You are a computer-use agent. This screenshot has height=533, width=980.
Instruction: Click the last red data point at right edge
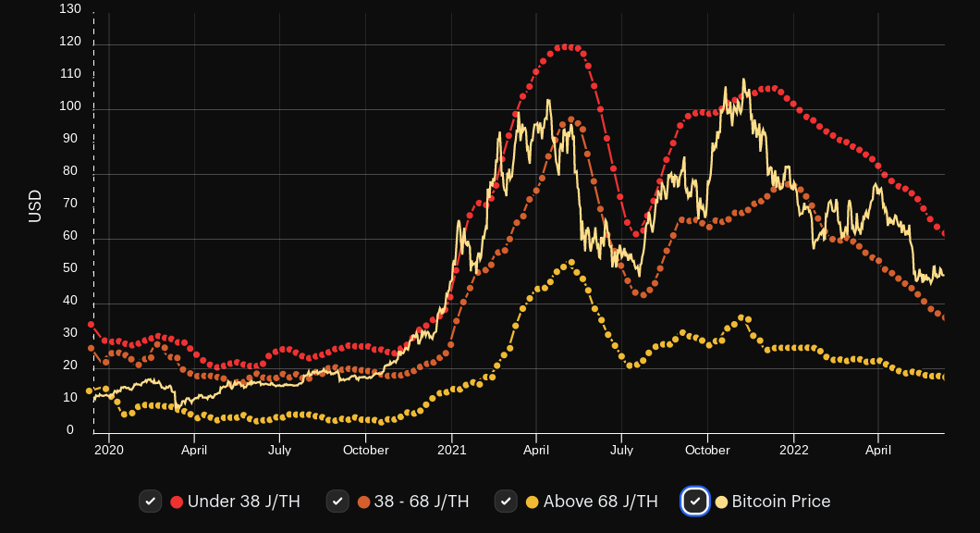tap(943, 234)
